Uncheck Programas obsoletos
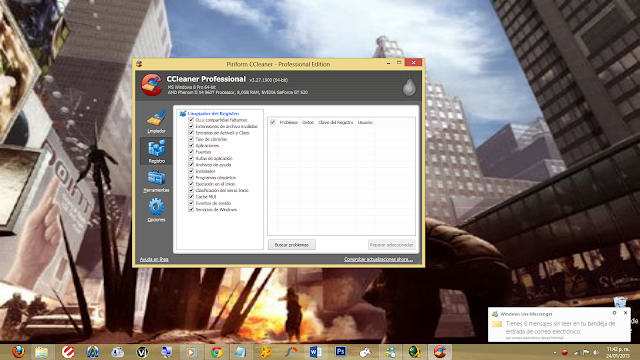 click(x=191, y=178)
